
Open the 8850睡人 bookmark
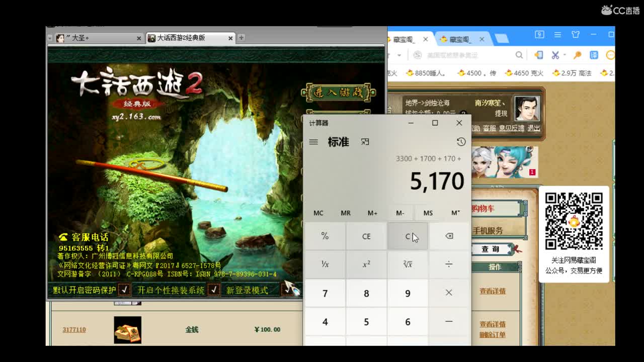point(426,73)
